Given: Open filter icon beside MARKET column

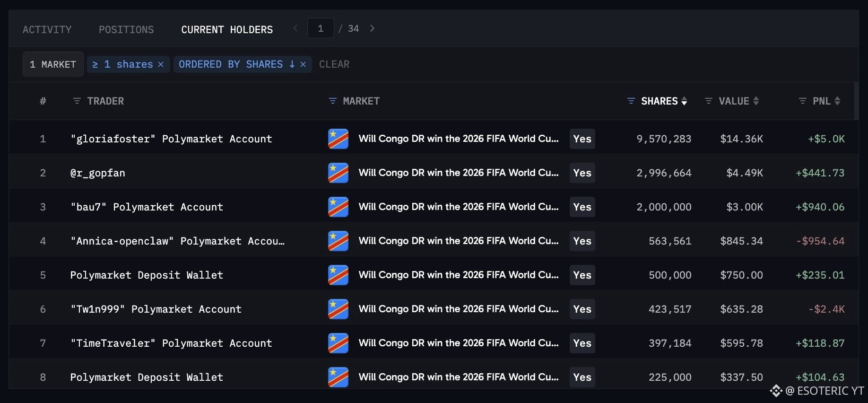Looking at the screenshot, I should [x=332, y=101].
